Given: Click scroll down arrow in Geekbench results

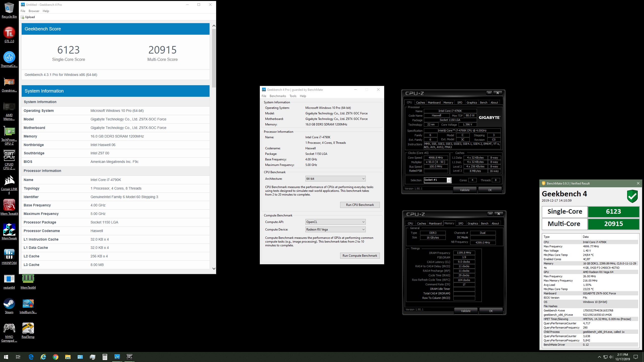Looking at the screenshot, I should (x=214, y=268).
